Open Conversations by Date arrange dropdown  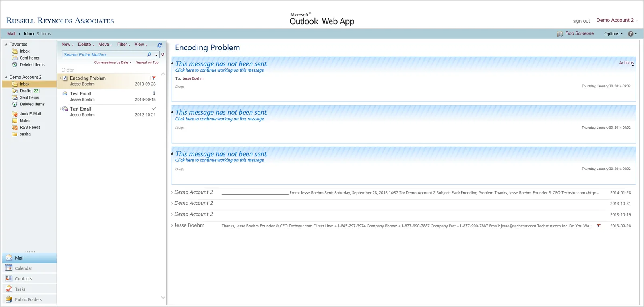113,62
